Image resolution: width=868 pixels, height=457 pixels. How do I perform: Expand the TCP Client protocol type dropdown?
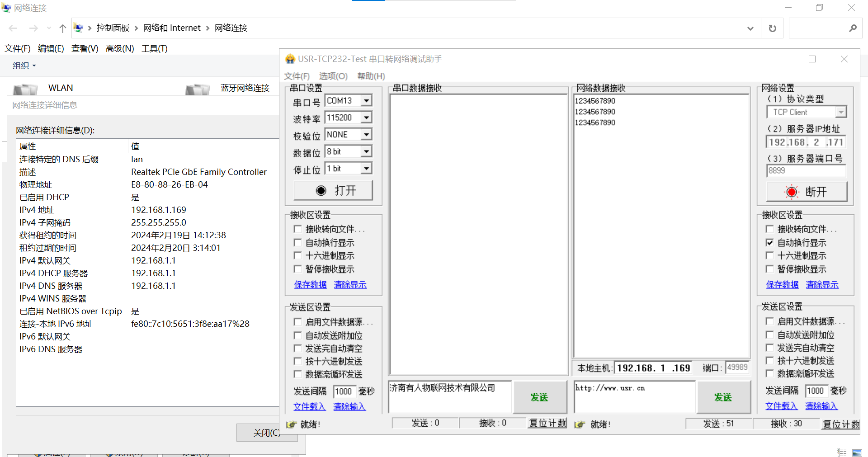pyautogui.click(x=840, y=112)
